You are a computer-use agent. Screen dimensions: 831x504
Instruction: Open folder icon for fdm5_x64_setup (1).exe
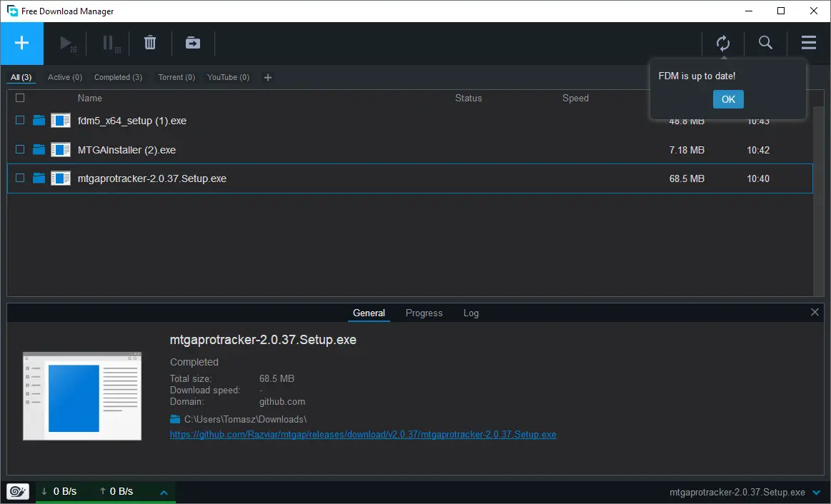(39, 120)
